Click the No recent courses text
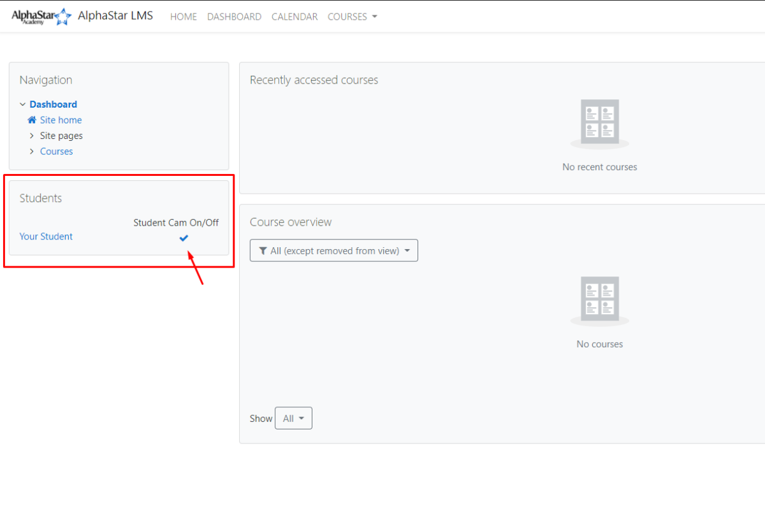 click(x=600, y=167)
